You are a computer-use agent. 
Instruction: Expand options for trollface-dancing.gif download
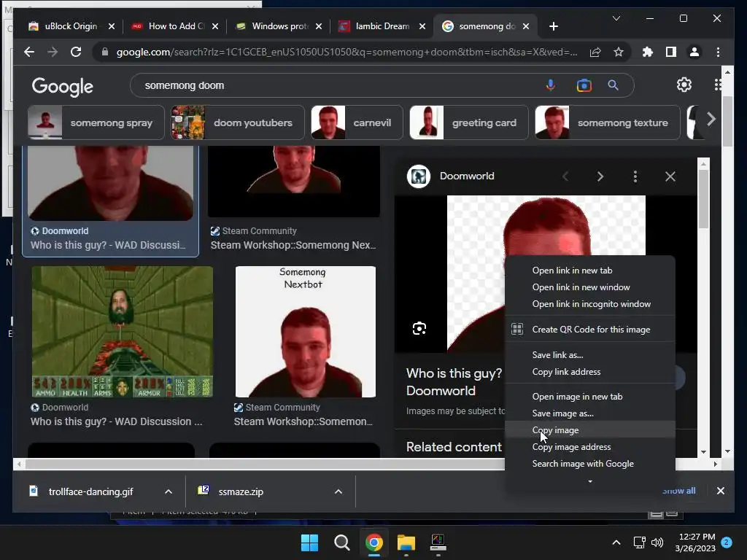[169, 491]
